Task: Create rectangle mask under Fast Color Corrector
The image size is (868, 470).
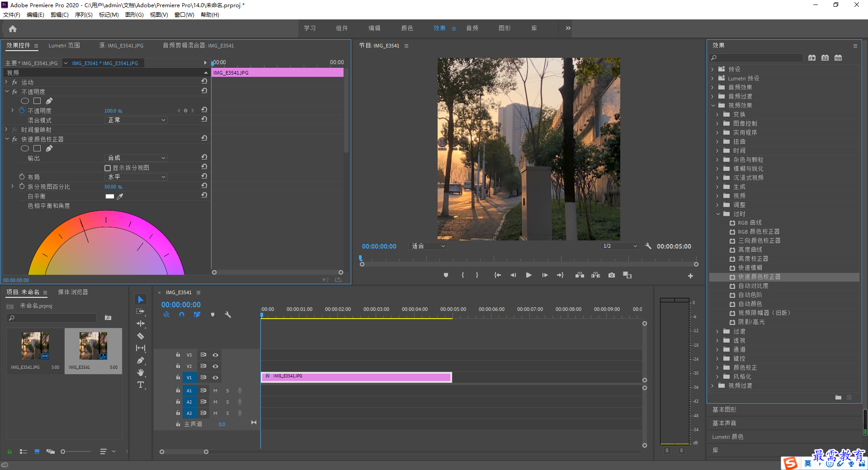Action: click(37, 149)
